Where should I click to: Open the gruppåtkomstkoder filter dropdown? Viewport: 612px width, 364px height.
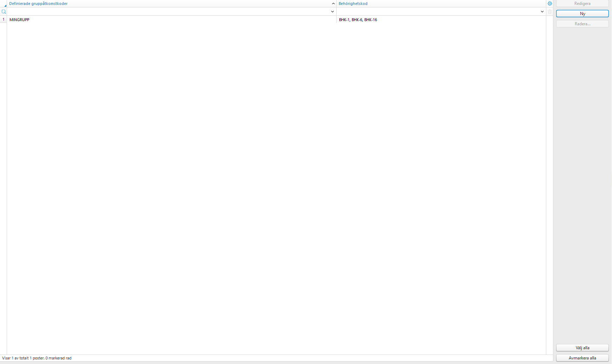332,12
